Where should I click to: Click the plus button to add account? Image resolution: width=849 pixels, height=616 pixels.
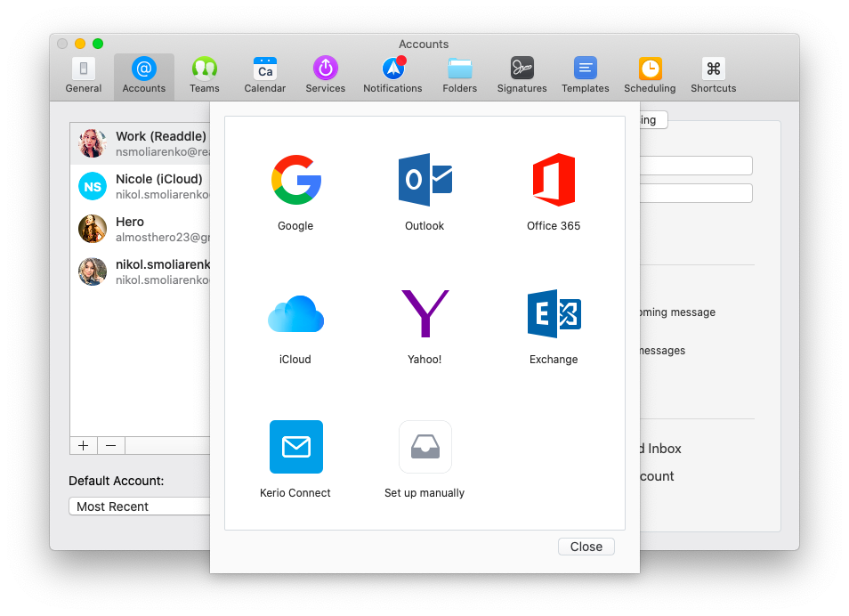tap(84, 445)
